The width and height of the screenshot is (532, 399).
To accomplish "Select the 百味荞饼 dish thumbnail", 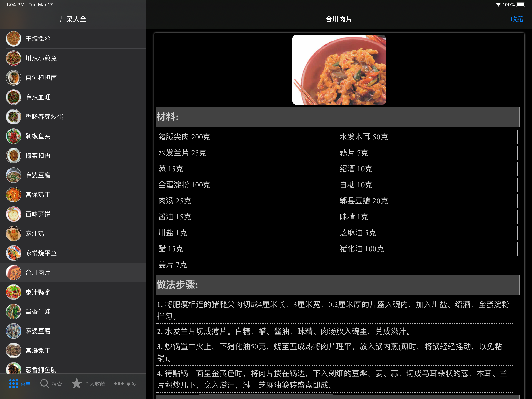I will pyautogui.click(x=14, y=214).
